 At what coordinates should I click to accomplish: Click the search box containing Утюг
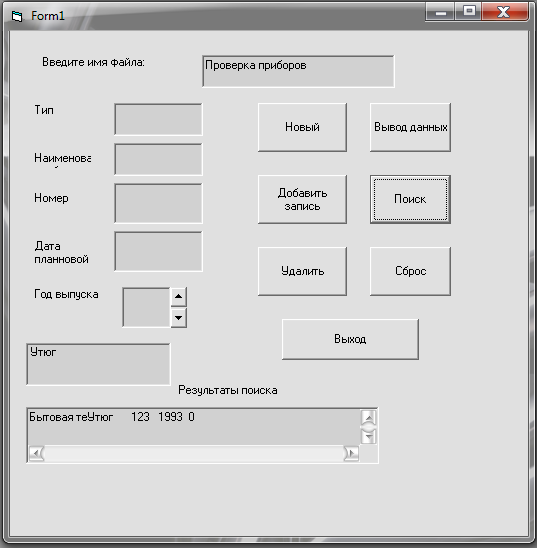[x=98, y=364]
